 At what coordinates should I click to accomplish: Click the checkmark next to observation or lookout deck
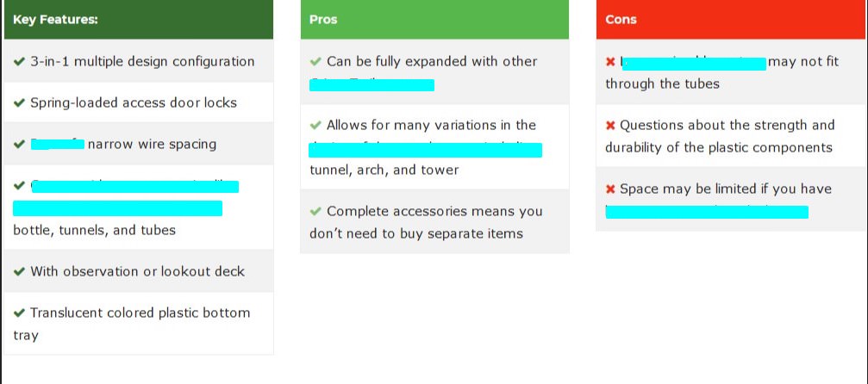pyautogui.click(x=19, y=272)
